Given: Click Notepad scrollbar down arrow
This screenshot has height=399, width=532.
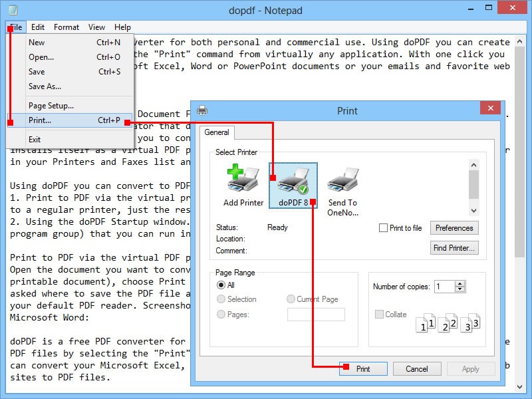Looking at the screenshot, I should coord(519,386).
